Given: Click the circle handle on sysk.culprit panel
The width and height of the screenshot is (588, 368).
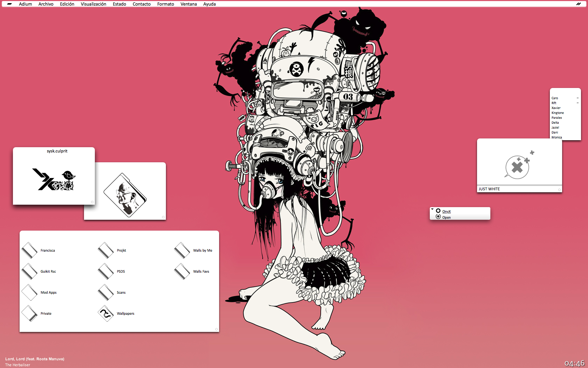Looking at the screenshot, I should 92,202.
